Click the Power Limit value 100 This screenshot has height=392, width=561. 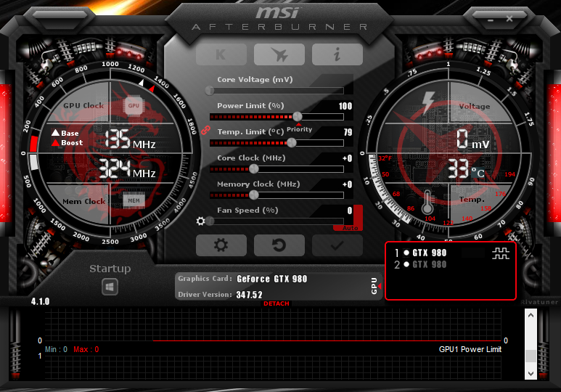pos(345,106)
